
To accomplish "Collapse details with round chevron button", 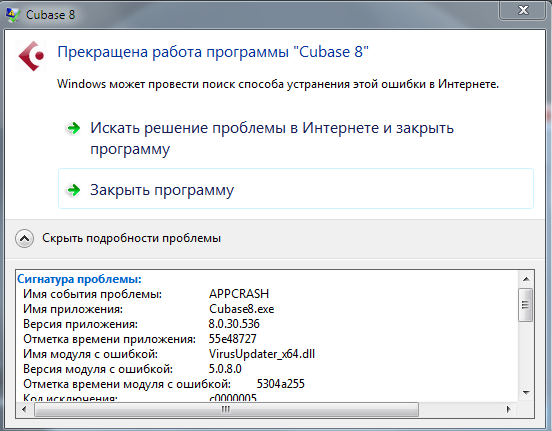I will click(x=24, y=238).
